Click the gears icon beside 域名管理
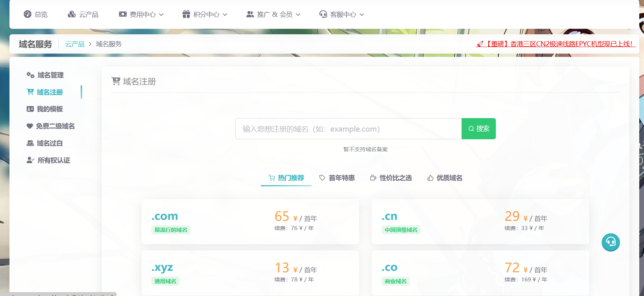 (30, 75)
